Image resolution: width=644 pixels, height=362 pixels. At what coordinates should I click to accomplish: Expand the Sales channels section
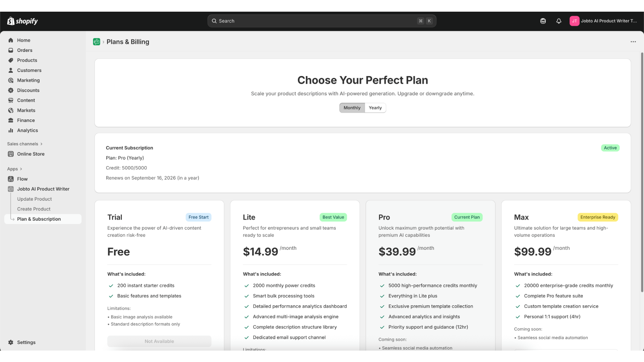[25, 144]
